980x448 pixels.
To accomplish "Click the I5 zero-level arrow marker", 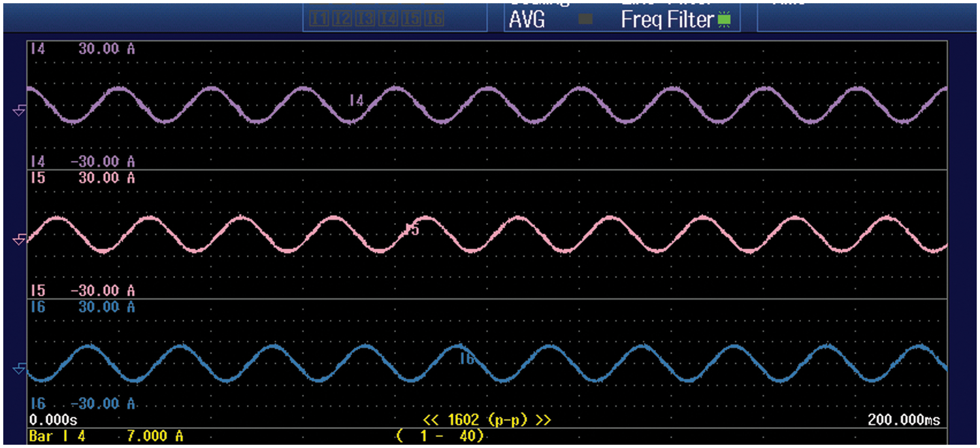I will (x=19, y=240).
